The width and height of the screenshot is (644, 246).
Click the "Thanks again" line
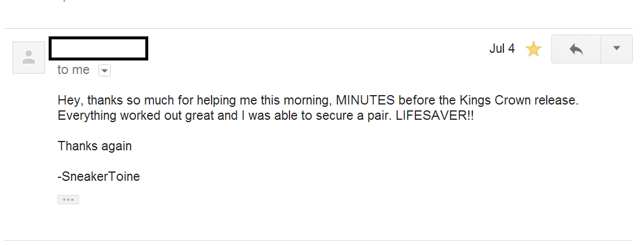[x=94, y=146]
